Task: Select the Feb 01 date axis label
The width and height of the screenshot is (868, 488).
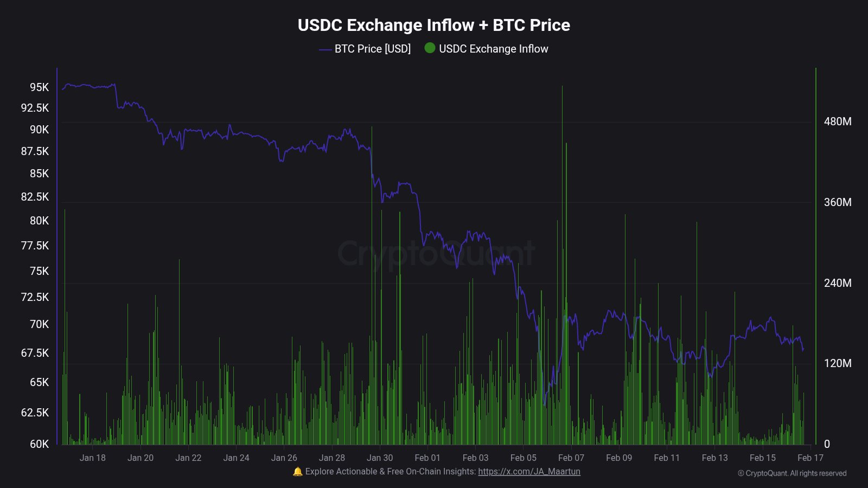Action: pos(427,458)
